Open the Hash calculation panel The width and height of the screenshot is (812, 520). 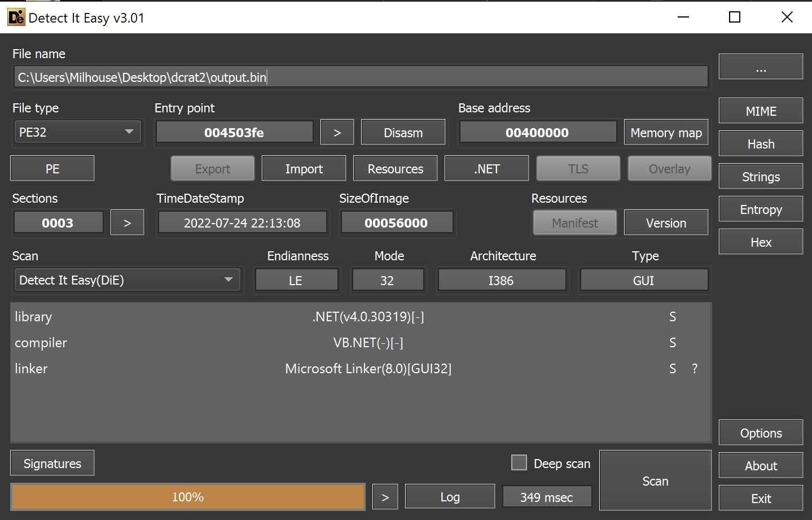click(x=760, y=143)
